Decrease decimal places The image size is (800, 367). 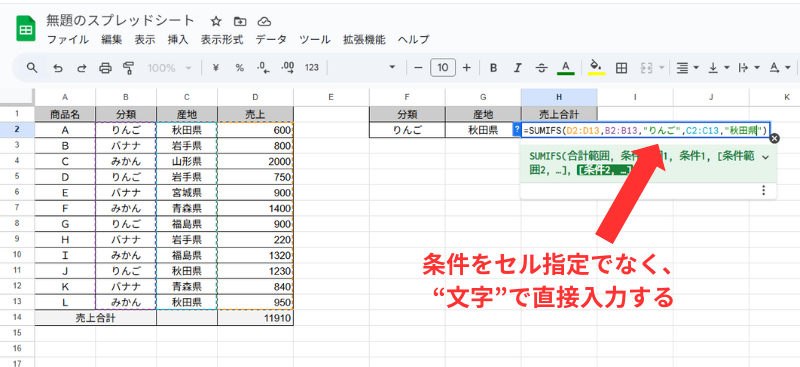[x=263, y=67]
